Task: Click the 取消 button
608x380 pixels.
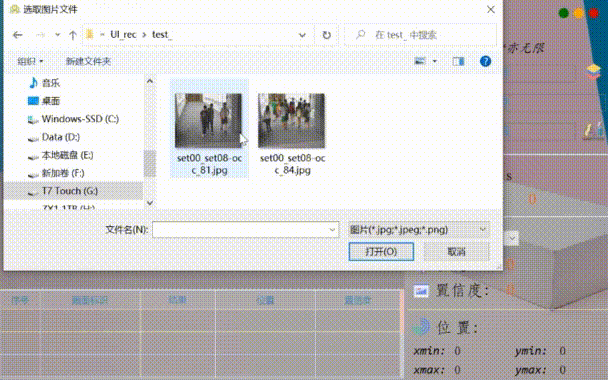Action: pyautogui.click(x=456, y=252)
